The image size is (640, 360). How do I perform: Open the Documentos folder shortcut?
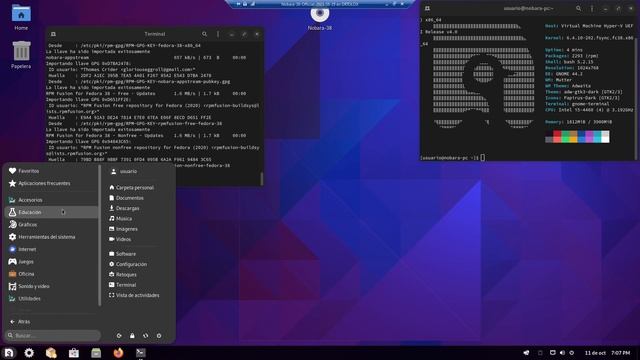(x=126, y=198)
